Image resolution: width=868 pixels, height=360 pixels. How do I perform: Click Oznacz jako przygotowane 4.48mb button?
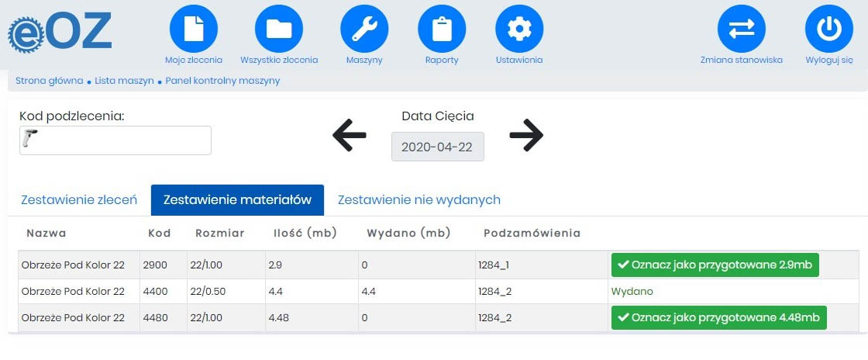click(x=718, y=317)
